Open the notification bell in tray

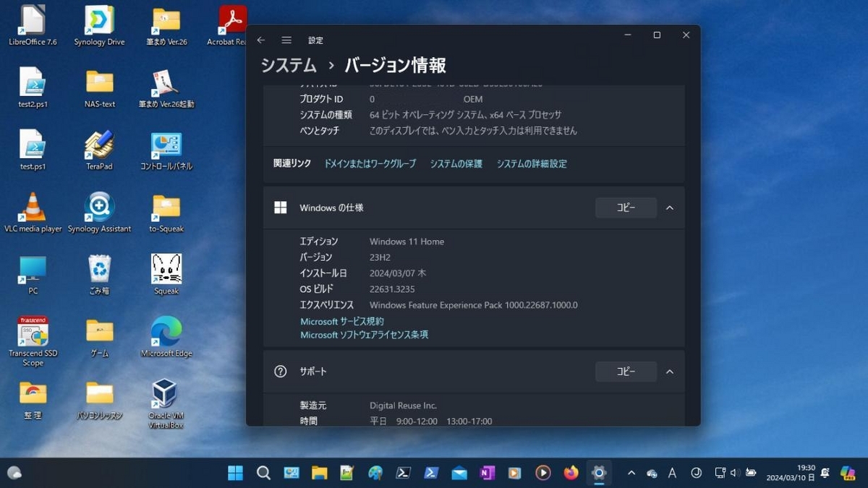825,473
